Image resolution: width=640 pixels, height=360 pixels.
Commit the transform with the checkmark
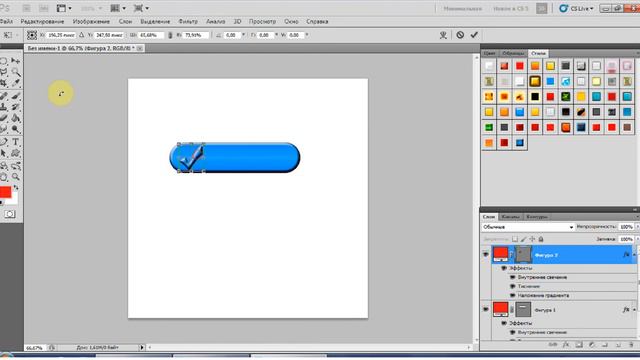[474, 35]
